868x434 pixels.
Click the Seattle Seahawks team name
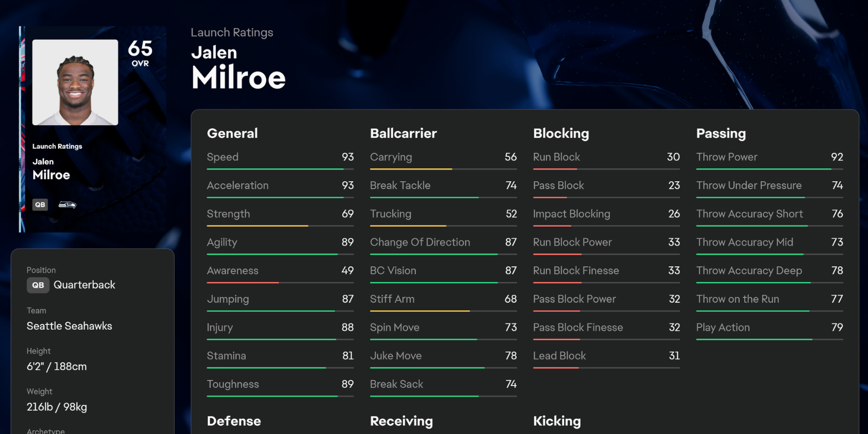point(69,326)
